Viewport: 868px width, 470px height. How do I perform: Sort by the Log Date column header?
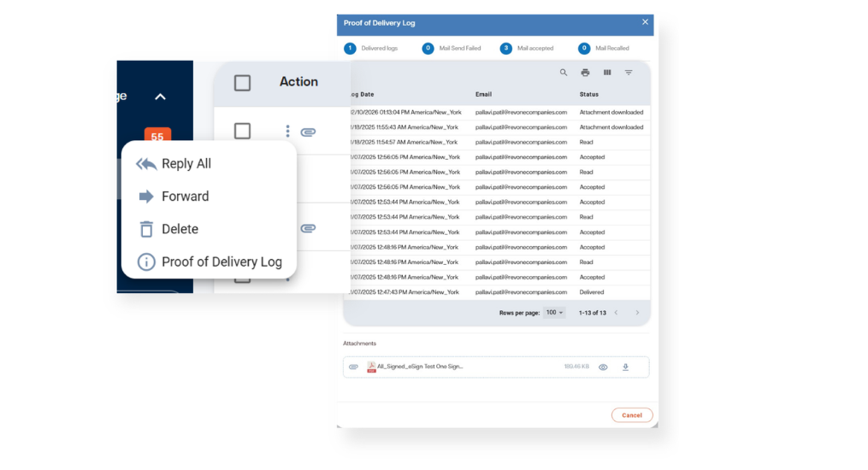362,95
